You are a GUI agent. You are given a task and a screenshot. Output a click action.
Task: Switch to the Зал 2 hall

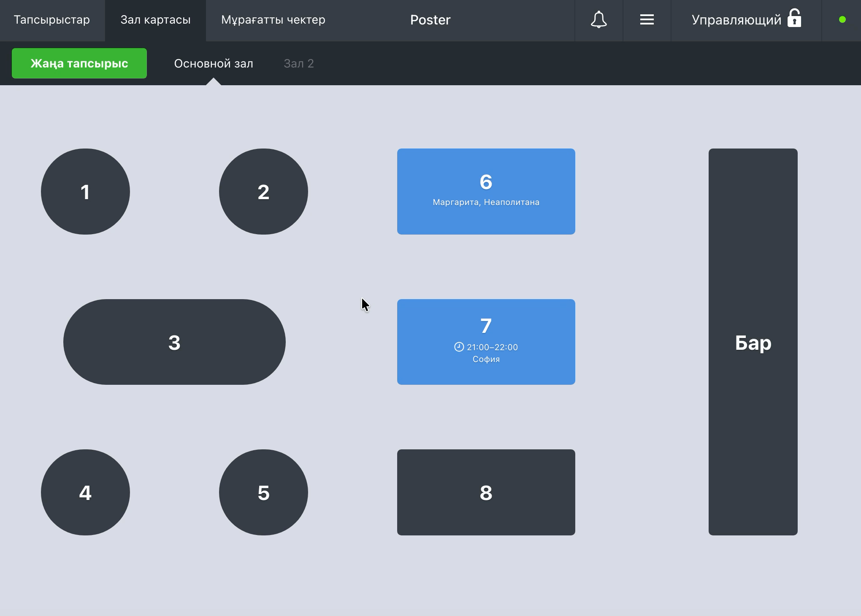pyautogui.click(x=298, y=63)
